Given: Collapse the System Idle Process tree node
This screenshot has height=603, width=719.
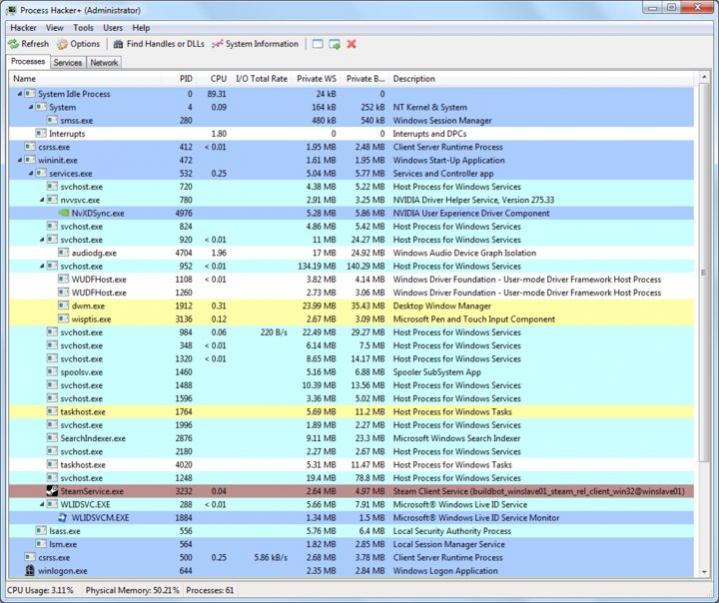Looking at the screenshot, I should coord(19,94).
